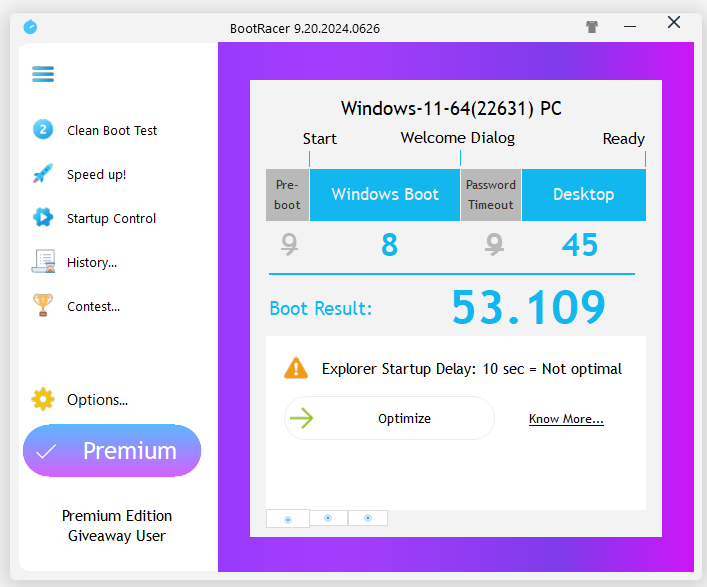The image size is (707, 587).
Task: Click the Speed up rocket icon
Action: coord(43,174)
